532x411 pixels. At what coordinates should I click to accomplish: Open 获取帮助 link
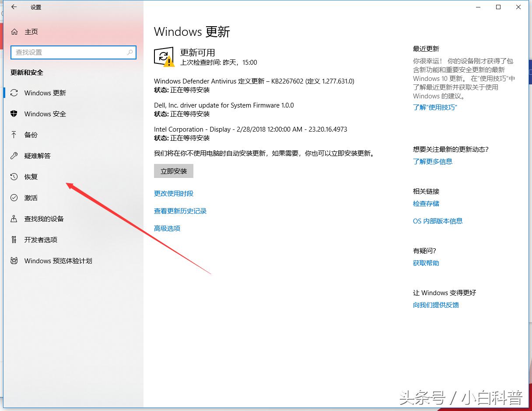426,263
